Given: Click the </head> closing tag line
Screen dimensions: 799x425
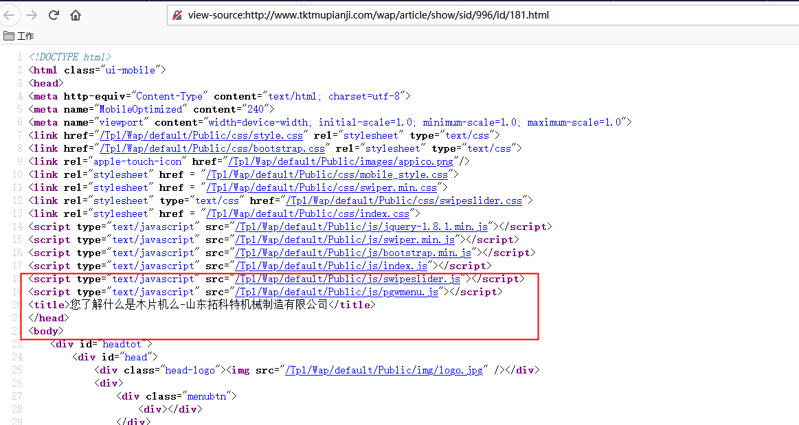Looking at the screenshot, I should pyautogui.click(x=48, y=318).
